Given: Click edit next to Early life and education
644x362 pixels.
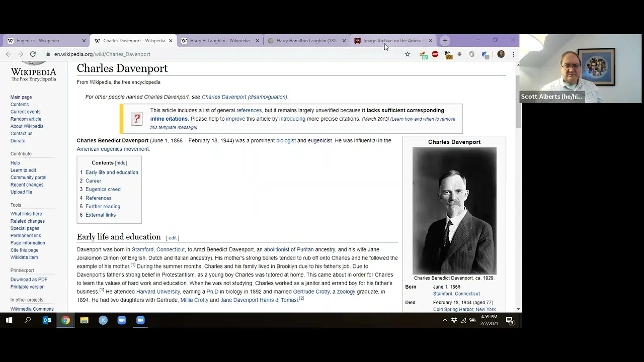Looking at the screenshot, I should coord(173,238).
